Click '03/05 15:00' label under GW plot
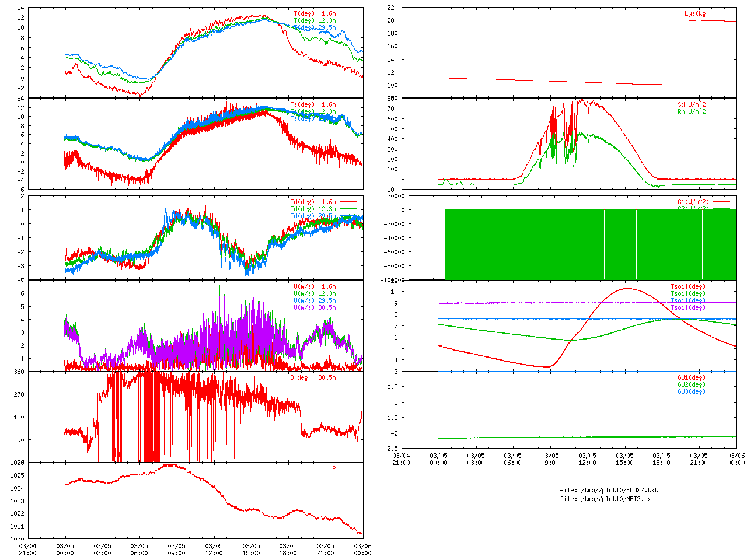The image size is (747, 560). 624,459
